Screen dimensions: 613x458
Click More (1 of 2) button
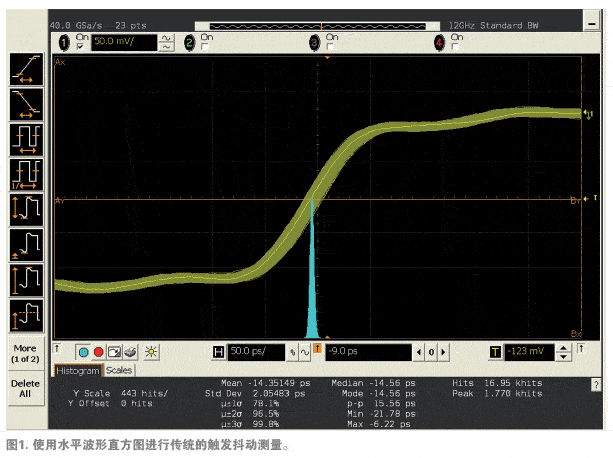coord(25,353)
